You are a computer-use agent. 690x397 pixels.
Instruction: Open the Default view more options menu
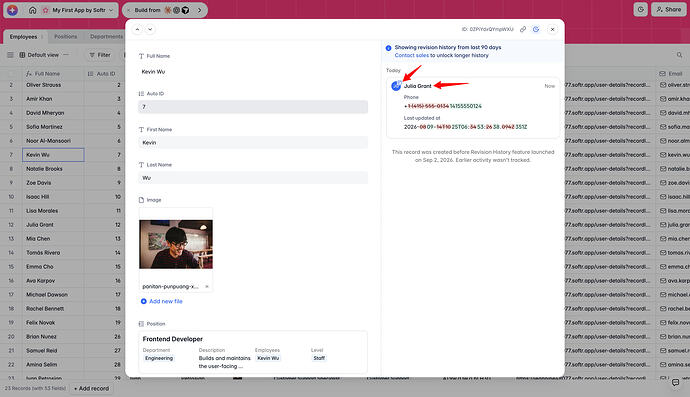coord(66,55)
